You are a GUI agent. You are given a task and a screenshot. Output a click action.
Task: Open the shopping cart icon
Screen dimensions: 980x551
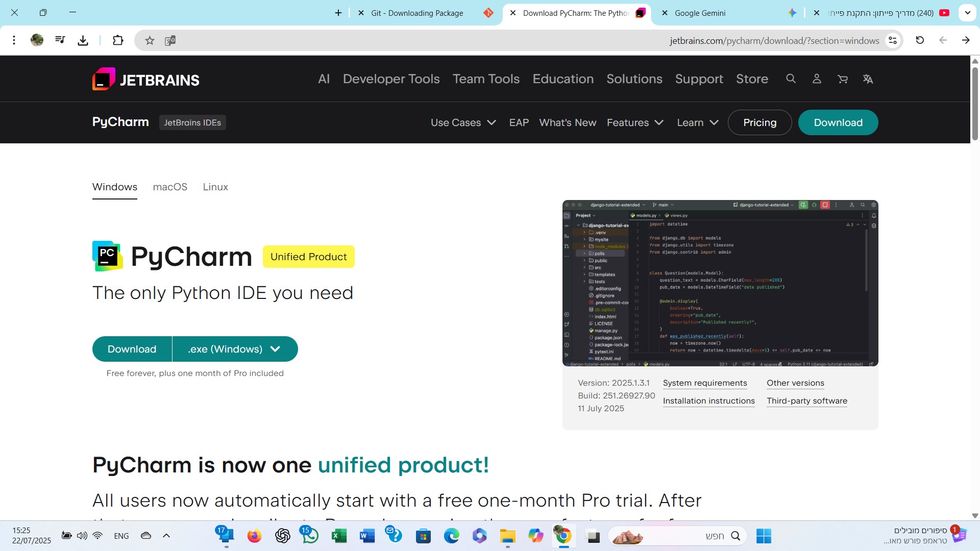click(x=842, y=79)
